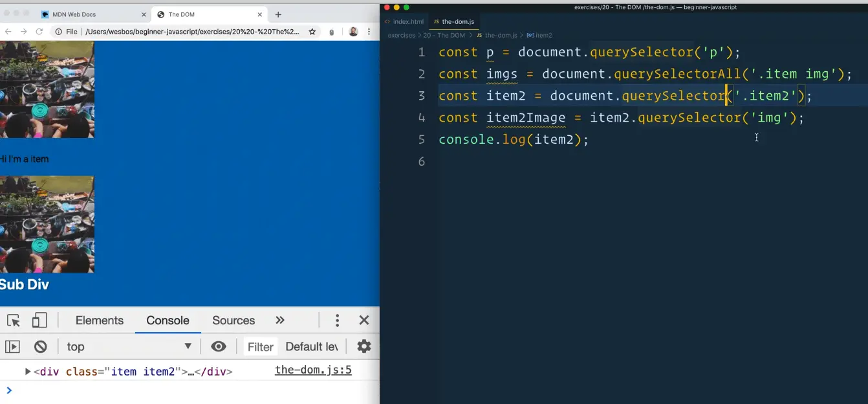868x404 pixels.
Task: Open the the-dom.js:5 source link
Action: click(x=313, y=369)
